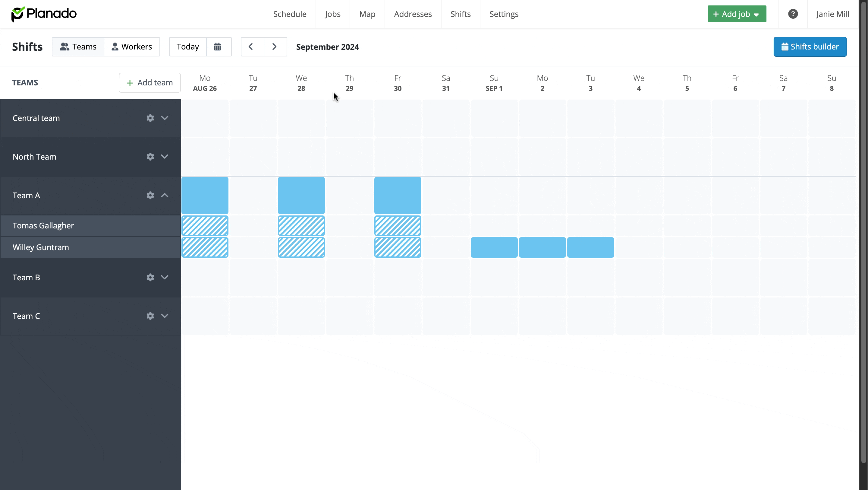The image size is (868, 490).
Task: Open Team A settings gear
Action: click(150, 195)
